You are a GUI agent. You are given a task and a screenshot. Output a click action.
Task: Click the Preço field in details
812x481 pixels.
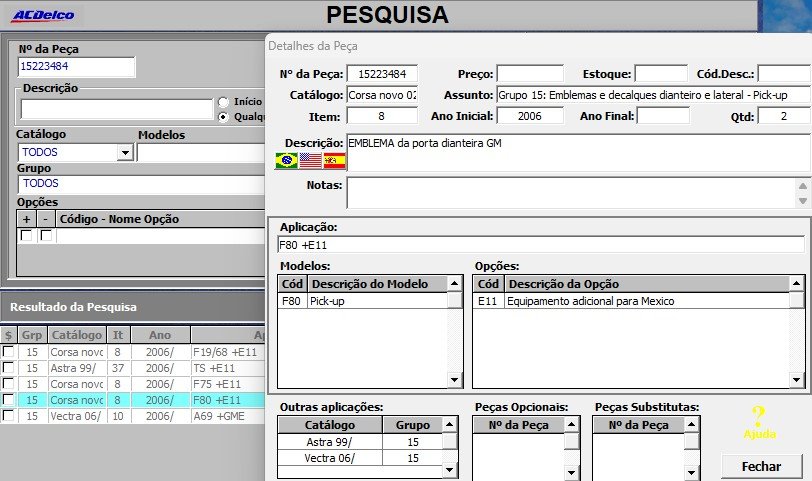pyautogui.click(x=530, y=74)
